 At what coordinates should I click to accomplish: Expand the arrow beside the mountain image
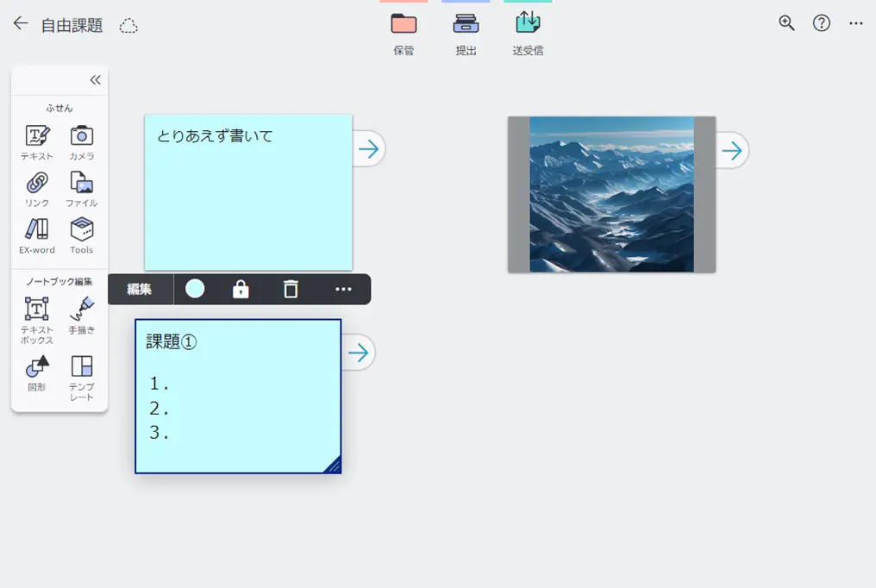point(732,150)
